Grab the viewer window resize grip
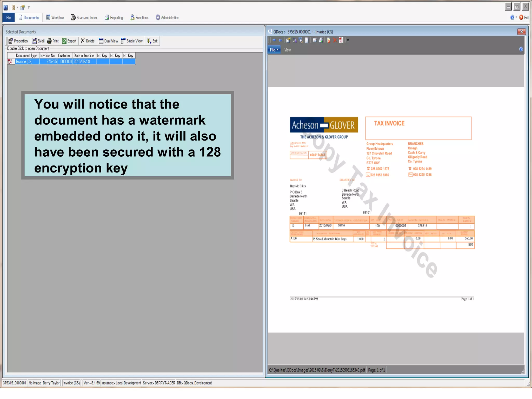 pyautogui.click(x=522, y=372)
